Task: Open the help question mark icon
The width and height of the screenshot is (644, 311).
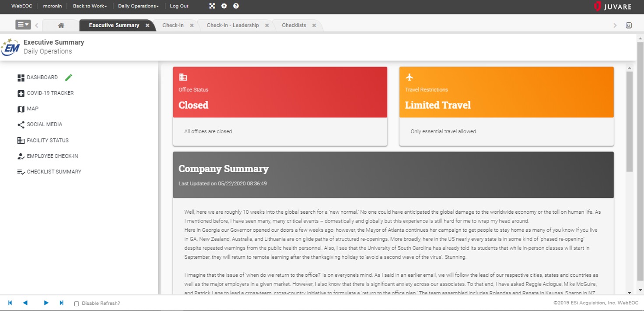Action: (236, 6)
